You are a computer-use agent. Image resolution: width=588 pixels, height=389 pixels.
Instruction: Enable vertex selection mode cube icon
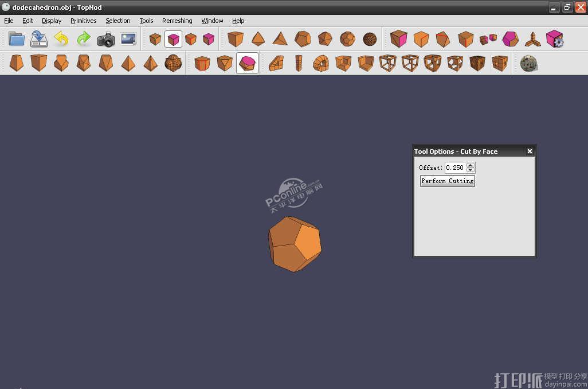click(x=155, y=39)
